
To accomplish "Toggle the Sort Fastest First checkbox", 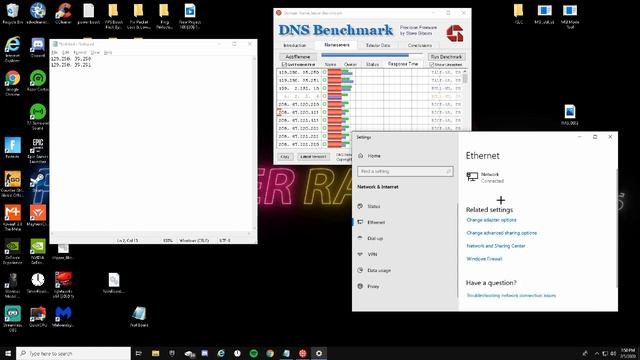I will [x=284, y=64].
